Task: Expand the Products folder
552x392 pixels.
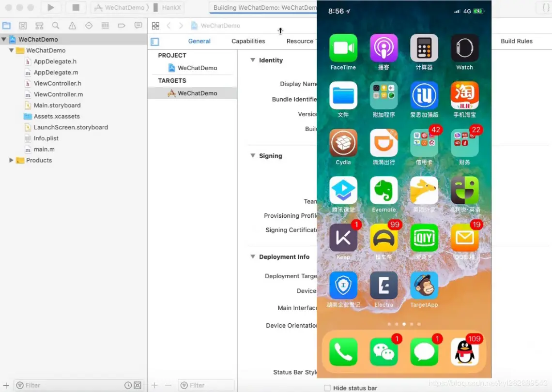Action: click(x=11, y=160)
